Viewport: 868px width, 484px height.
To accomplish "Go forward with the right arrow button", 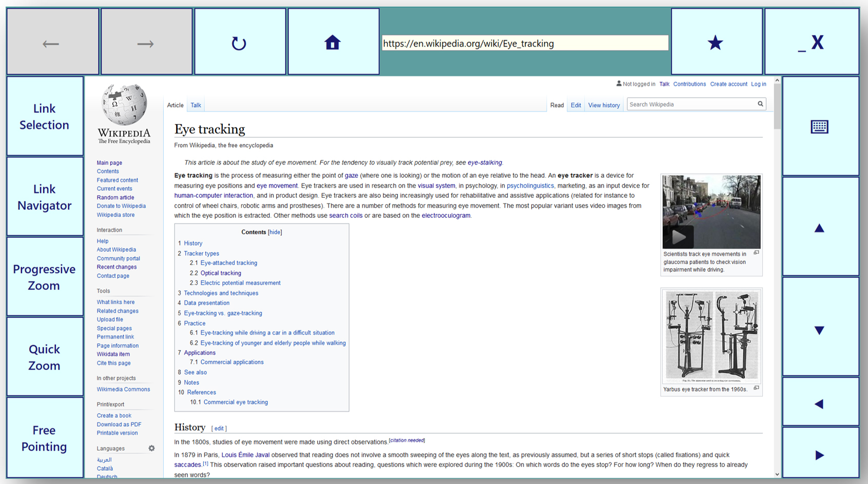I will (147, 42).
